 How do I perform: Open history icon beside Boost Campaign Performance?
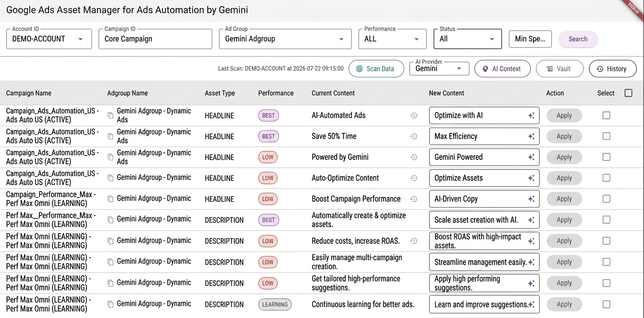[x=414, y=199]
